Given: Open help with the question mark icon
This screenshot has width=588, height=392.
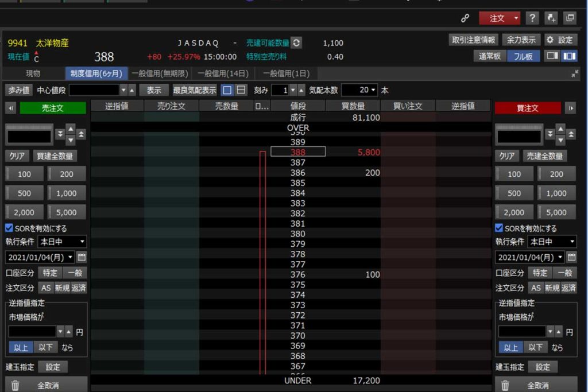Looking at the screenshot, I should pos(532,18).
